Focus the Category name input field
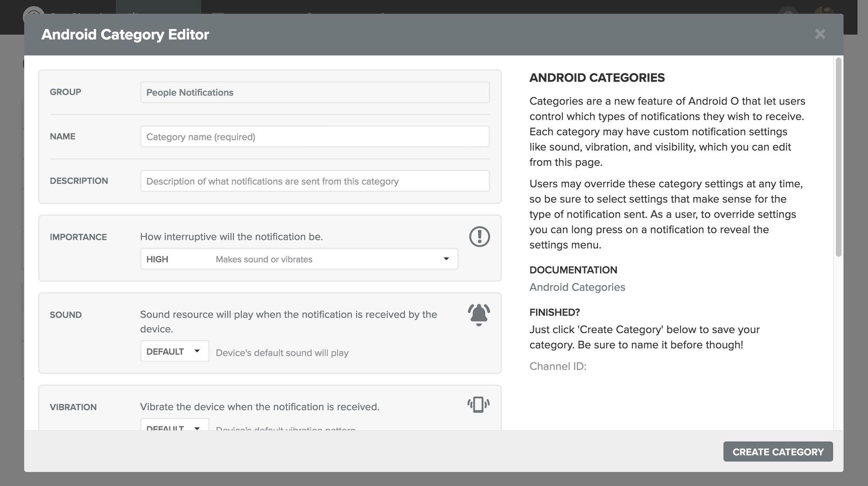This screenshot has height=486, width=868. click(x=315, y=137)
